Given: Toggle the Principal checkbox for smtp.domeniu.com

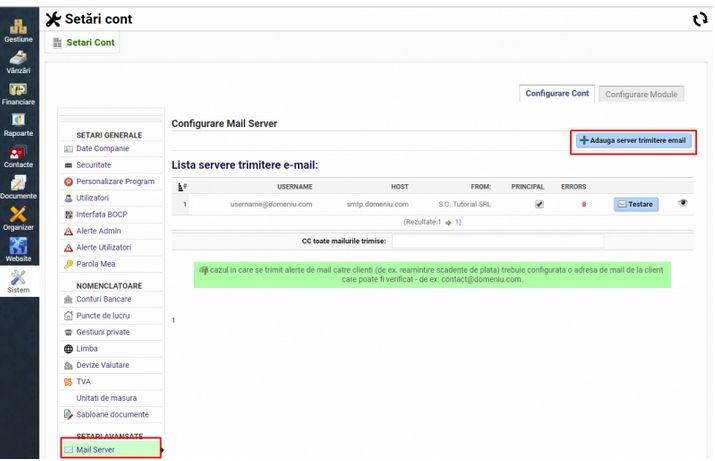Looking at the screenshot, I should (x=540, y=204).
